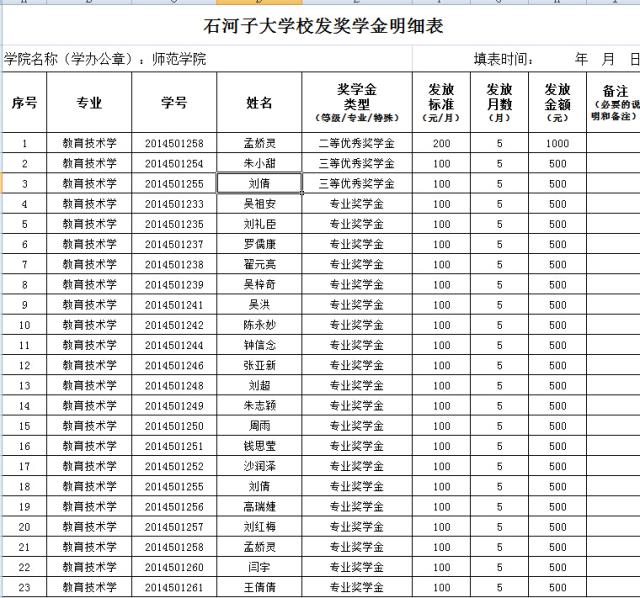Viewport: 640px width, 598px height.
Task: Click student ID 2014501233
Action: [174, 204]
